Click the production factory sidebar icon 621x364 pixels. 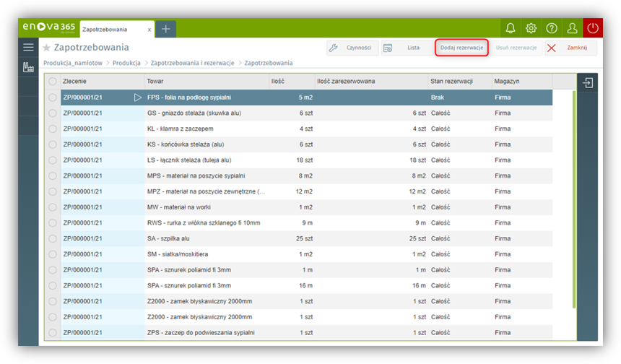(29, 67)
